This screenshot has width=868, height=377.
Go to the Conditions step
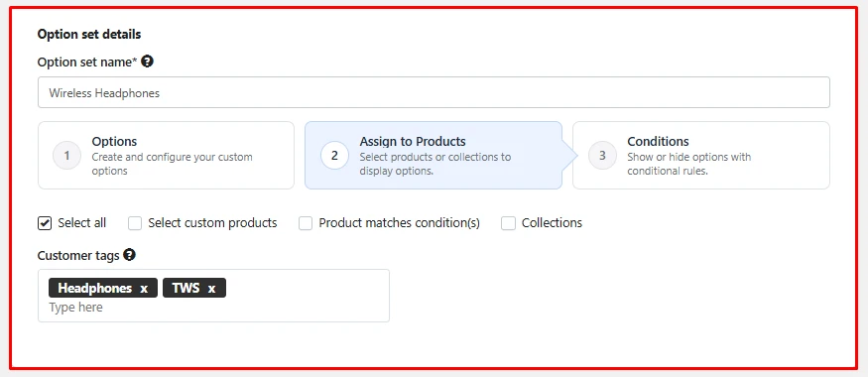click(x=701, y=156)
